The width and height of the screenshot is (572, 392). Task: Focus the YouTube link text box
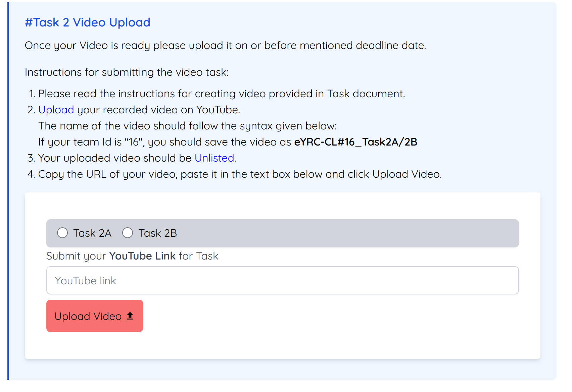click(282, 280)
